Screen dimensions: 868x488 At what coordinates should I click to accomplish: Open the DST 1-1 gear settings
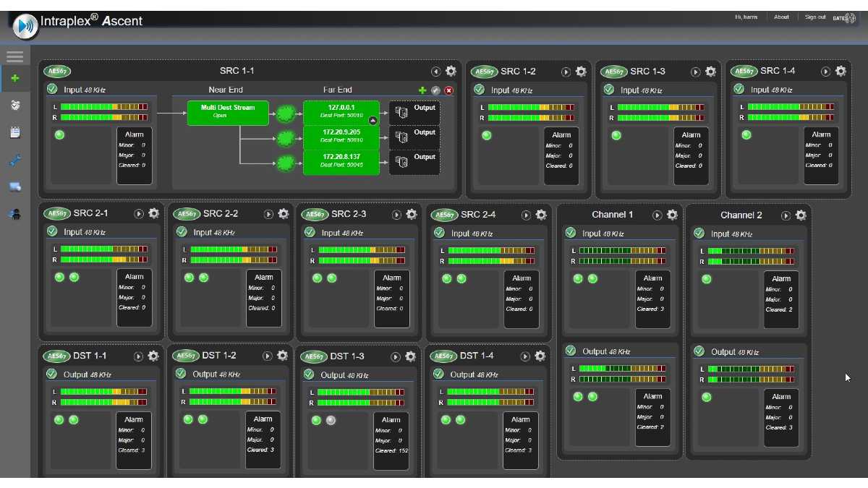(153, 356)
